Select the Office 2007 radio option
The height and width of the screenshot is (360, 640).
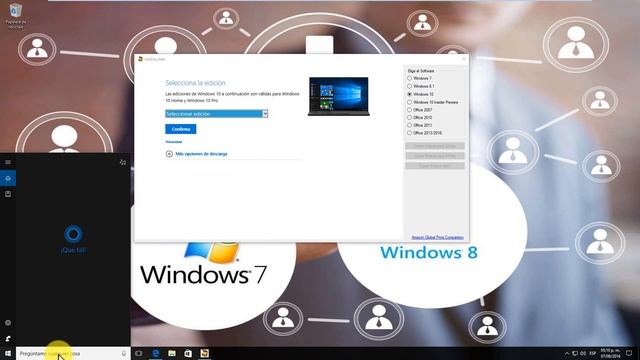coord(409,110)
